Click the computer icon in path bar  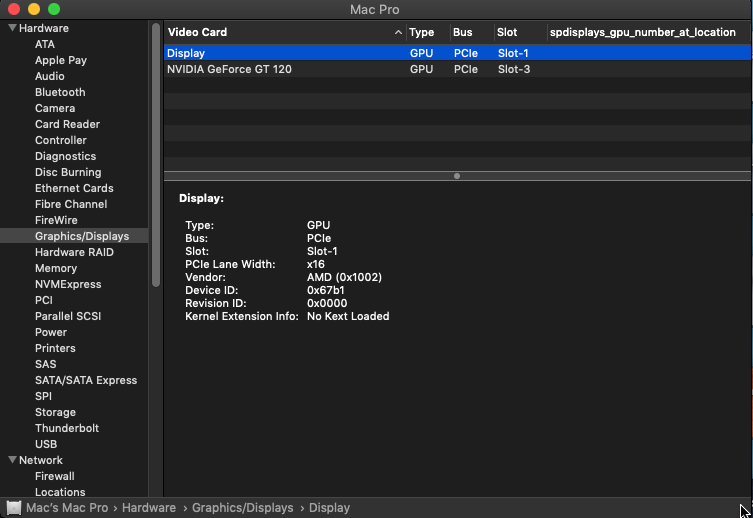[x=14, y=508]
